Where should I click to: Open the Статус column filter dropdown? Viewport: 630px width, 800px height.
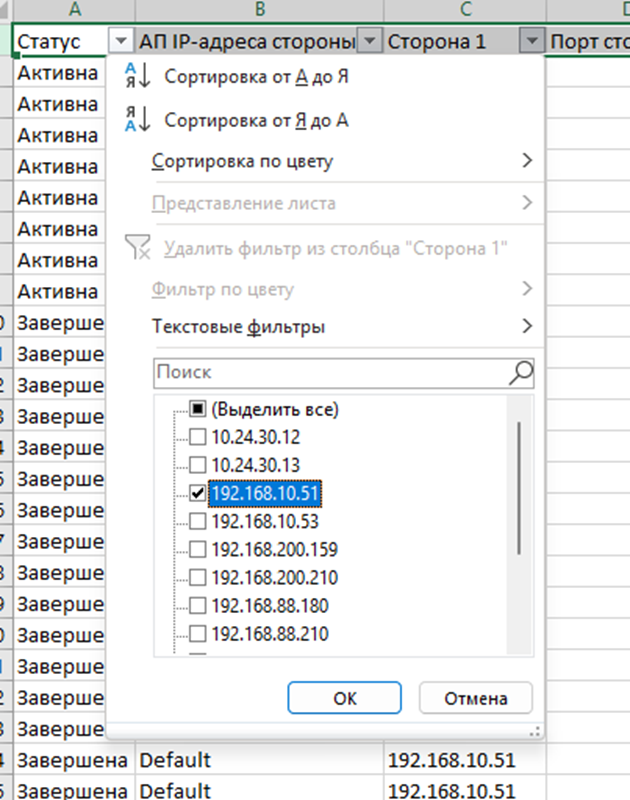120,41
